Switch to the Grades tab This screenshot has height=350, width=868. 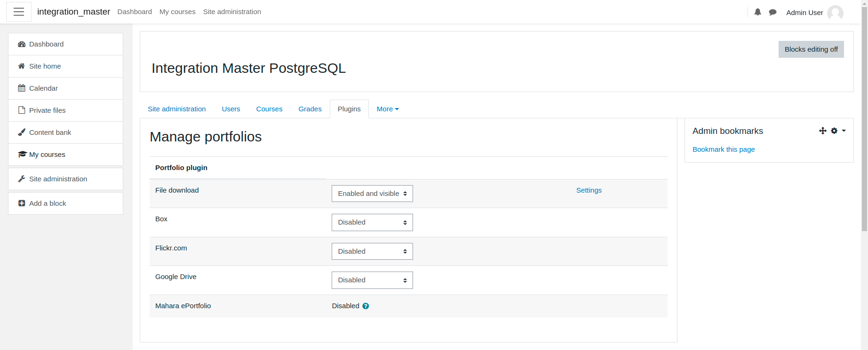(x=310, y=109)
